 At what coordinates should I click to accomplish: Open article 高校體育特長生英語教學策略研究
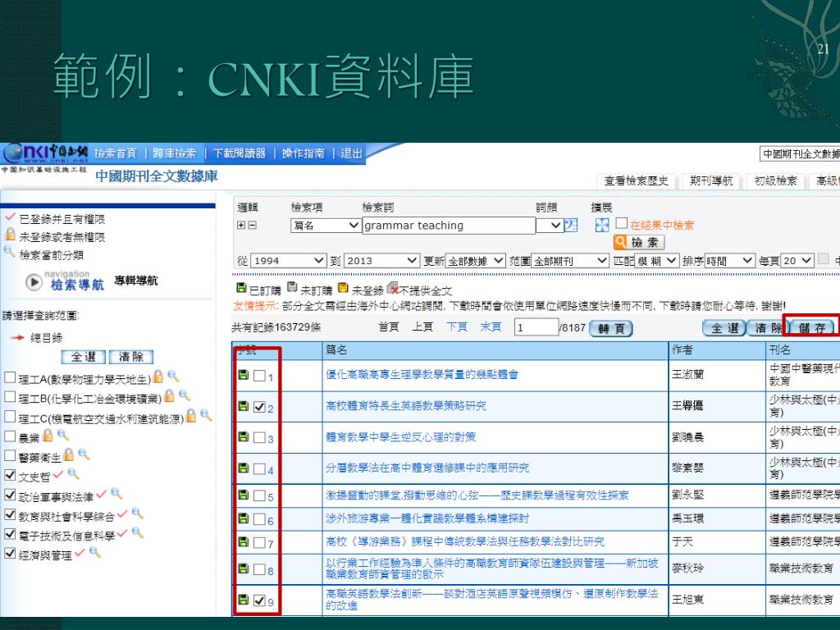point(406,406)
